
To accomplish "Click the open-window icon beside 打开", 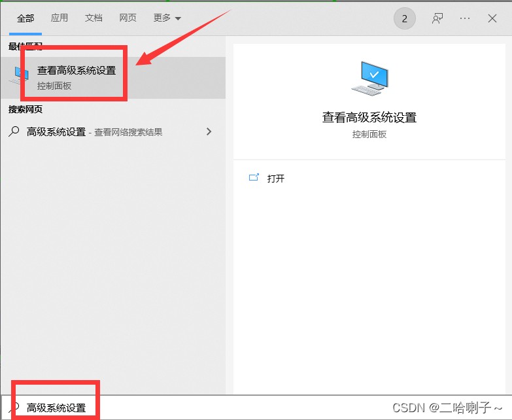I will click(254, 177).
